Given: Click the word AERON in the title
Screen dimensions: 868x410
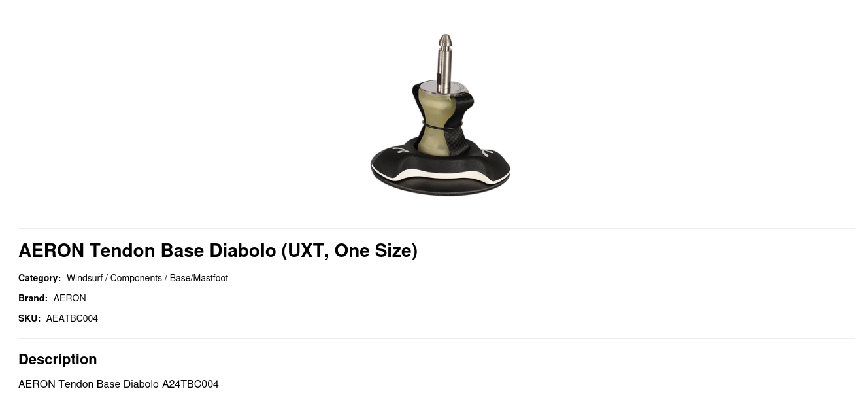Looking at the screenshot, I should 52,251.
